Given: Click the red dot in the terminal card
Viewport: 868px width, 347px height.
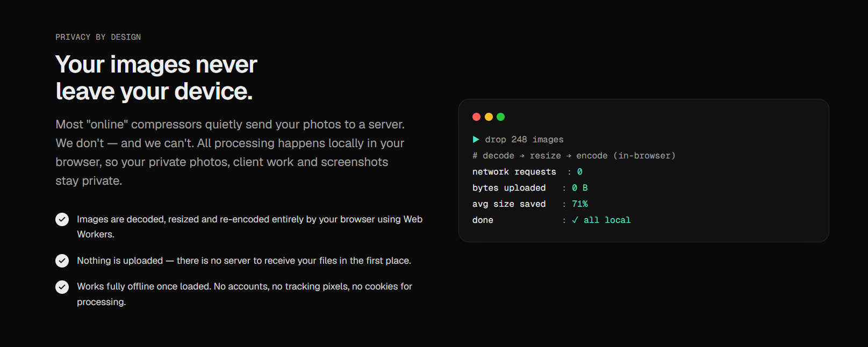Looking at the screenshot, I should coord(476,117).
